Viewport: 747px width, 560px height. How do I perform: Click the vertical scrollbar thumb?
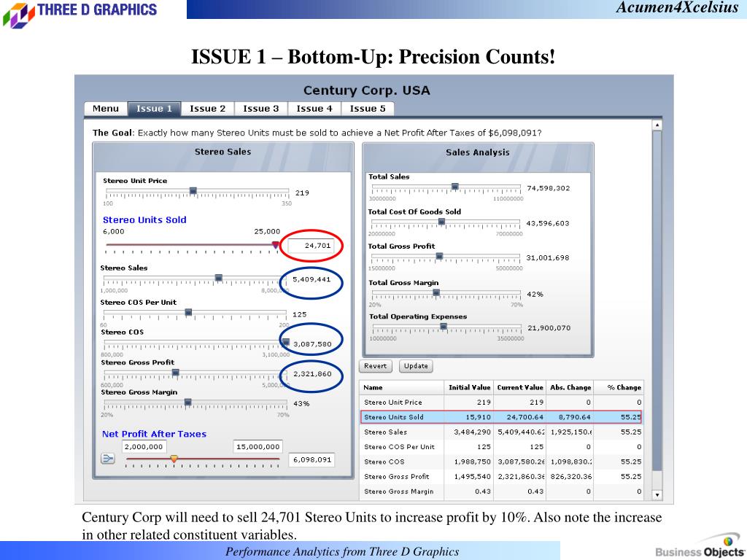pos(657,301)
